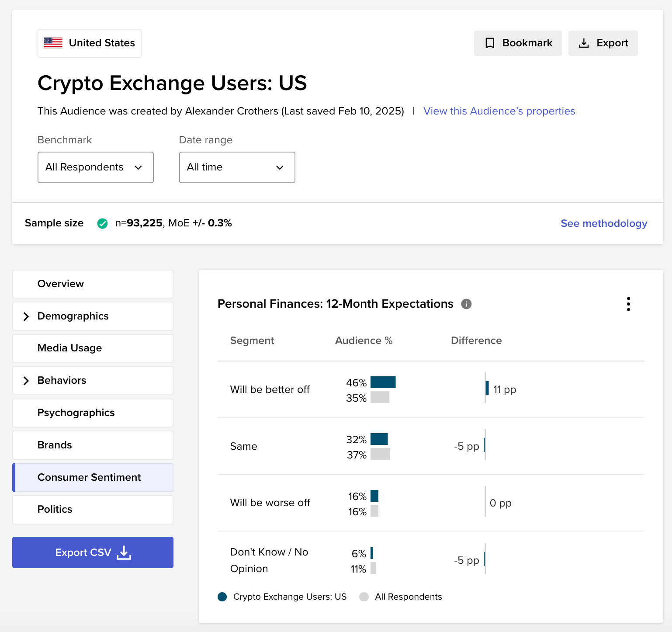Viewport: 672px width, 632px height.
Task: Expand the Behaviors section chevron
Action: point(26,381)
